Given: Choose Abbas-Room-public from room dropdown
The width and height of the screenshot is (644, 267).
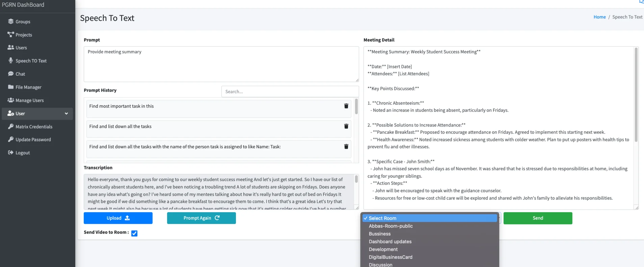Looking at the screenshot, I should tap(391, 226).
